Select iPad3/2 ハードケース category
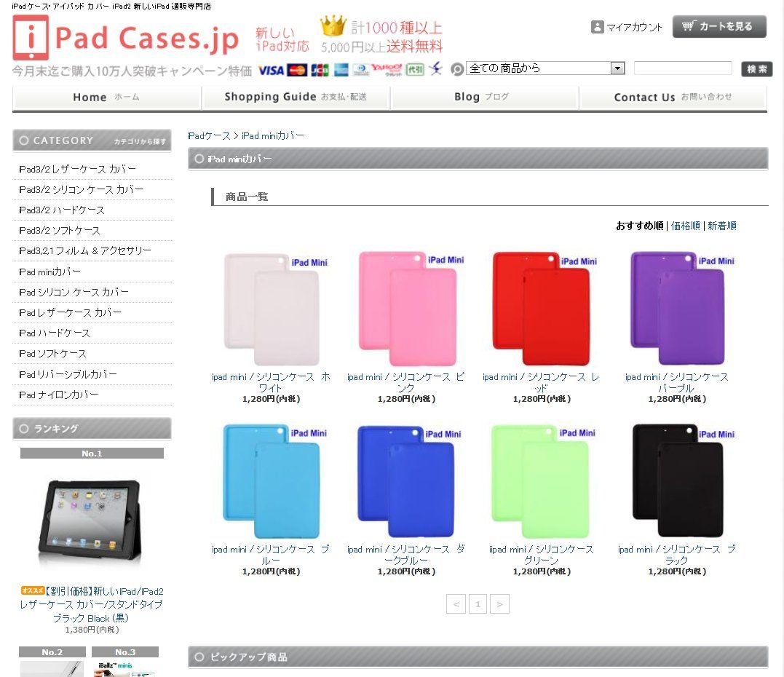784x677 pixels. (61, 210)
